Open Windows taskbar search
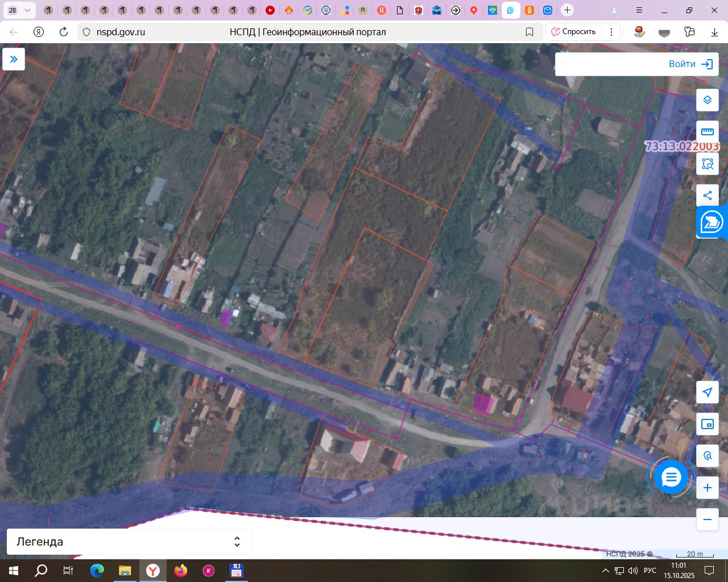This screenshot has width=728, height=582. click(x=41, y=571)
